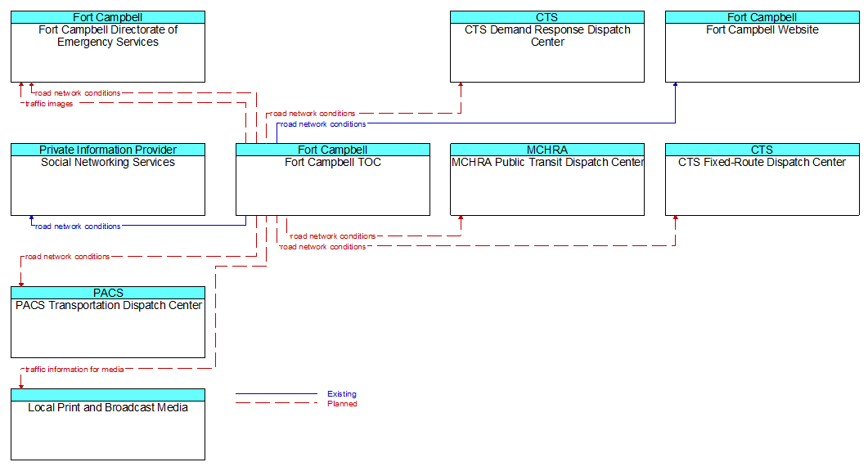Select the Social Networking Services box
This screenshot has width=868, height=471.
108,180
